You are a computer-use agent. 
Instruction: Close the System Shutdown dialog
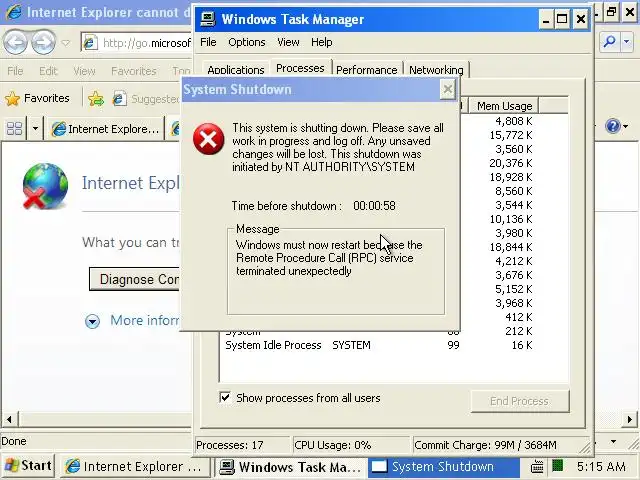tap(448, 89)
